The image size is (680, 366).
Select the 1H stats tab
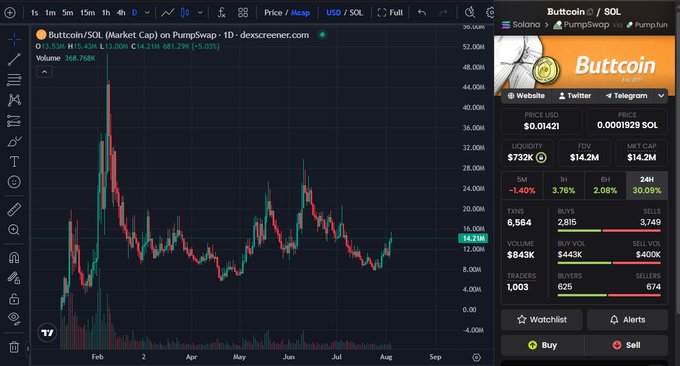point(563,185)
